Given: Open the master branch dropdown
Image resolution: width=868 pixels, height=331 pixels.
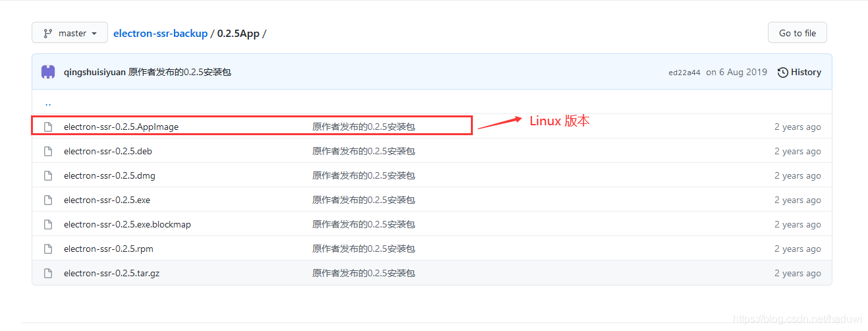Looking at the screenshot, I should coord(70,33).
